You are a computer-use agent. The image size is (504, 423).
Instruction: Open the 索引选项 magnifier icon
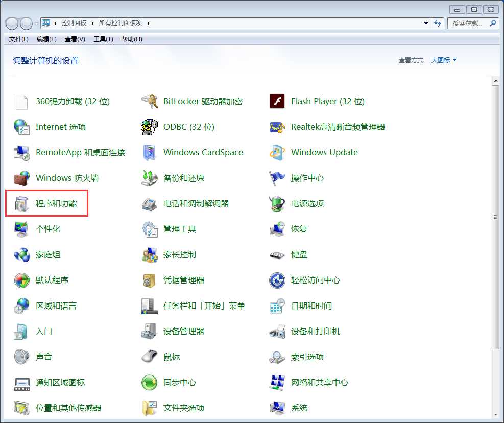coord(277,357)
